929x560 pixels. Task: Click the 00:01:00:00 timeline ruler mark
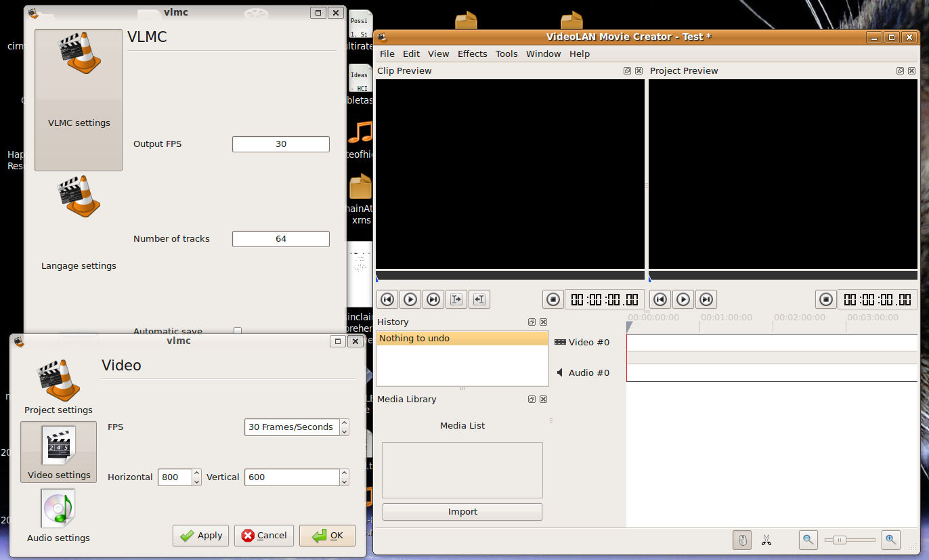click(x=726, y=317)
